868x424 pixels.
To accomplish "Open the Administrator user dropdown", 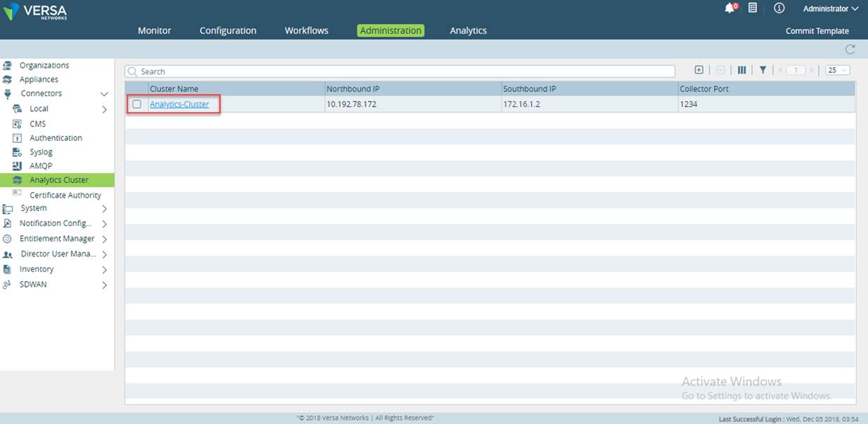I will point(831,8).
